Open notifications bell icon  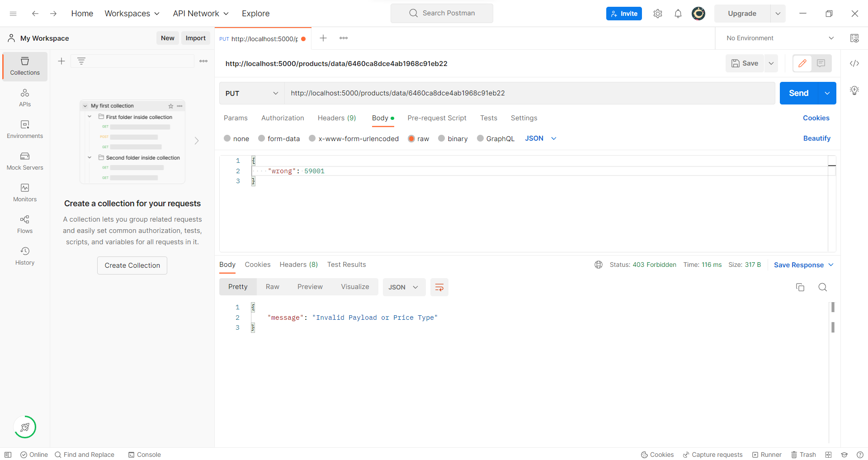[x=678, y=14]
